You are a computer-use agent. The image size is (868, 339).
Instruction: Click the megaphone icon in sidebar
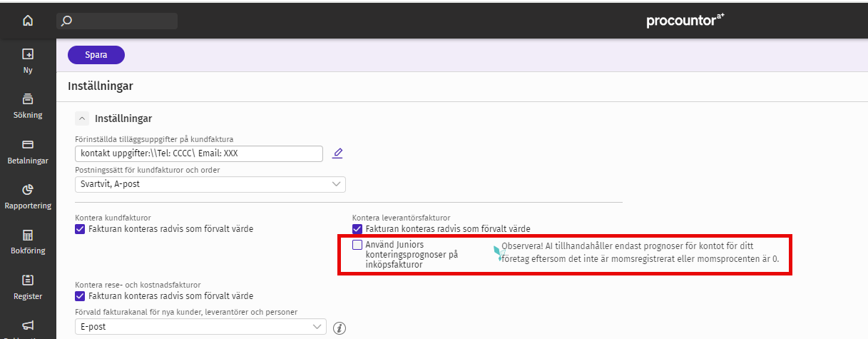point(28,325)
